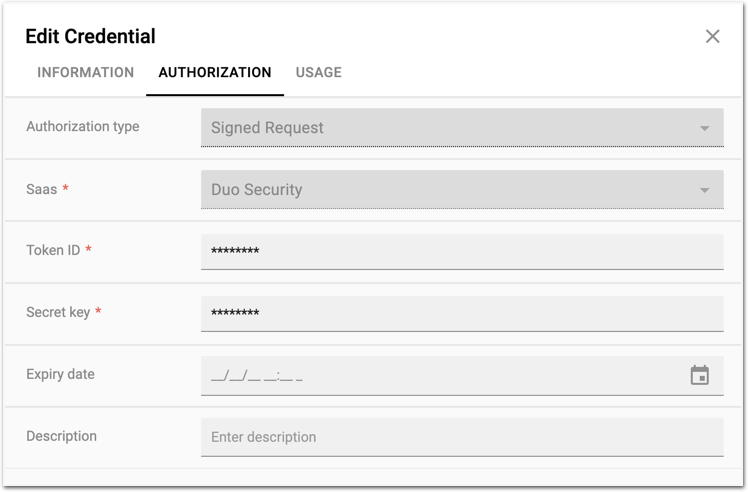Focus the Token ID input field
748x492 pixels.
[x=461, y=252]
